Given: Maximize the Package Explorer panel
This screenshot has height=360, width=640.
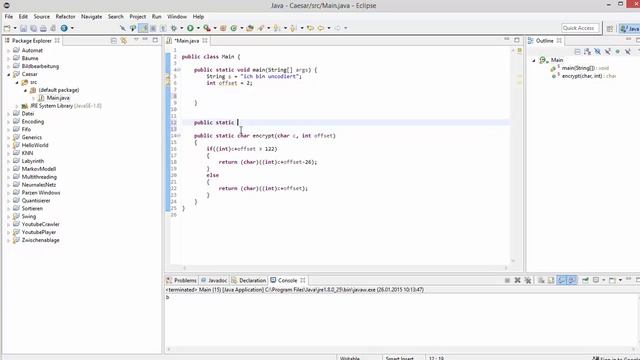Looking at the screenshot, I should pyautogui.click(x=156, y=40).
